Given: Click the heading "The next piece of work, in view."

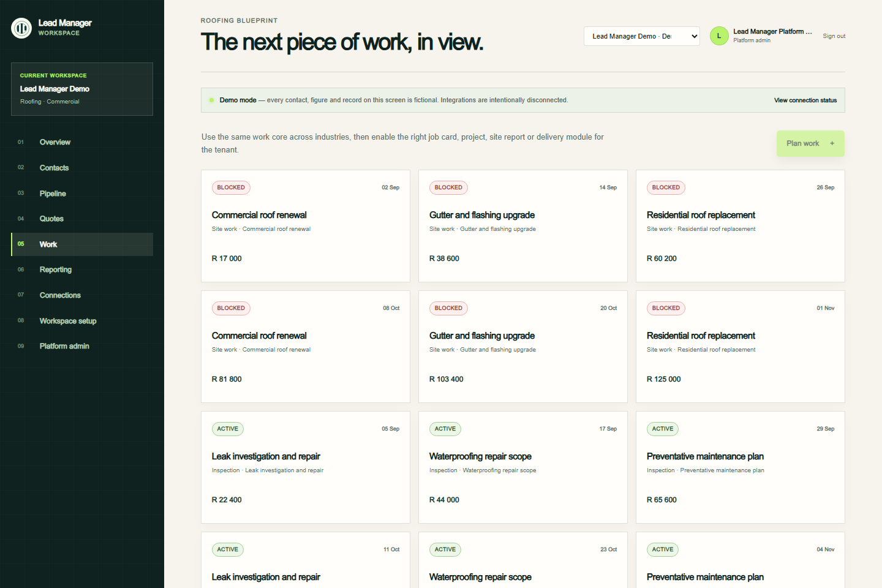Looking at the screenshot, I should [342, 42].
